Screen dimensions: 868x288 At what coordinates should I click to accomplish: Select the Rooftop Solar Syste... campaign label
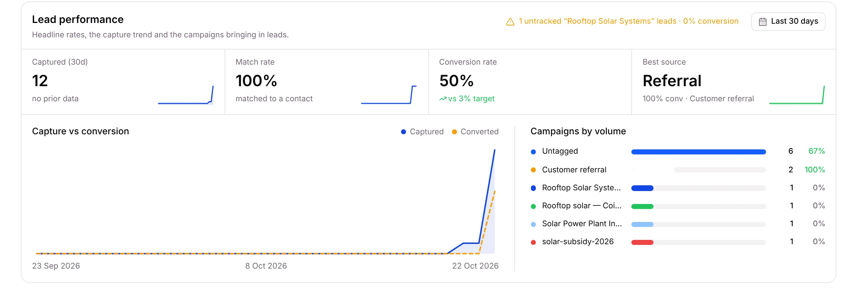point(581,187)
